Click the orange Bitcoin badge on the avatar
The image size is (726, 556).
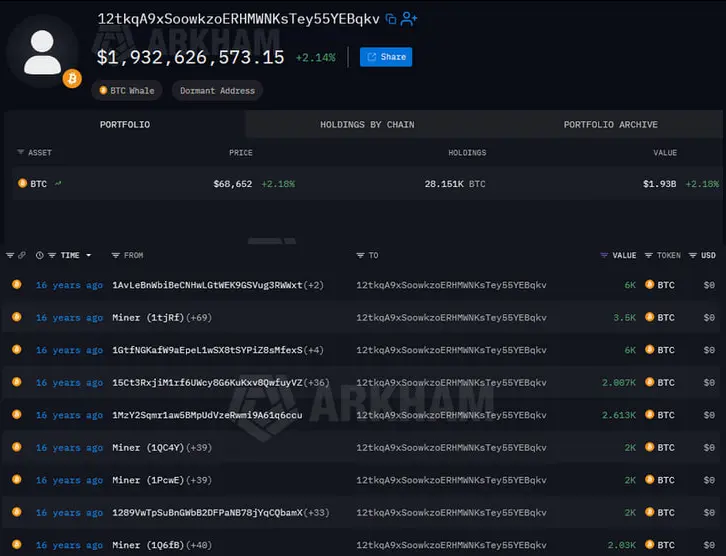coord(72,79)
